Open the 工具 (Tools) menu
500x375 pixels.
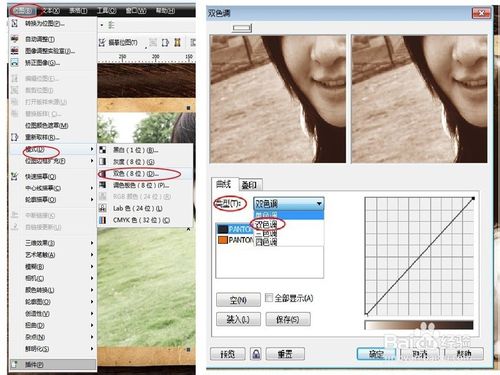tap(107, 11)
